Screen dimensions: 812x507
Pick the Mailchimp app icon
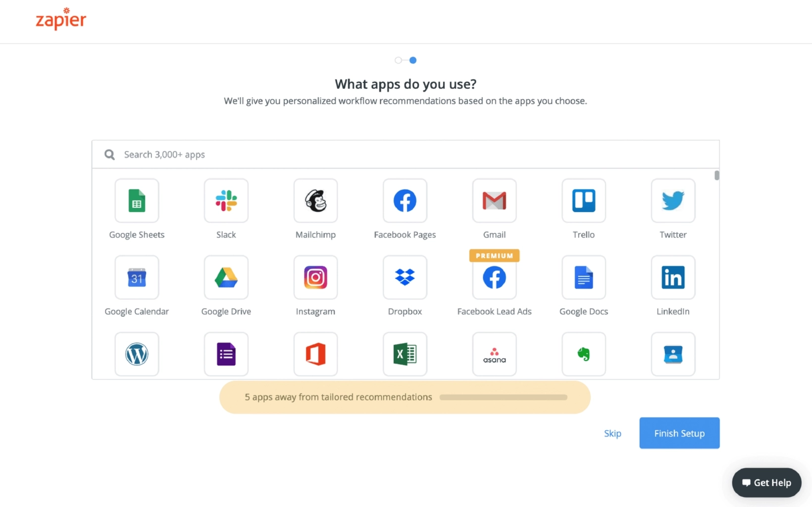point(315,201)
